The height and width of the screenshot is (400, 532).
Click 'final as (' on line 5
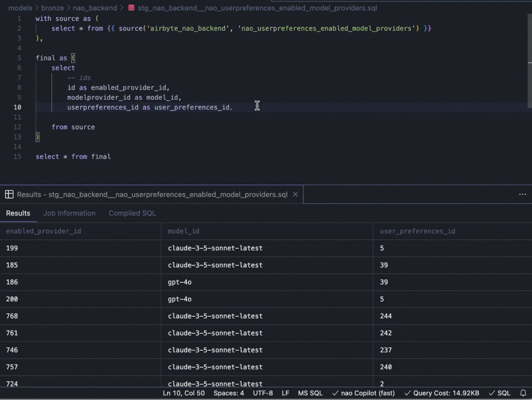[55, 58]
